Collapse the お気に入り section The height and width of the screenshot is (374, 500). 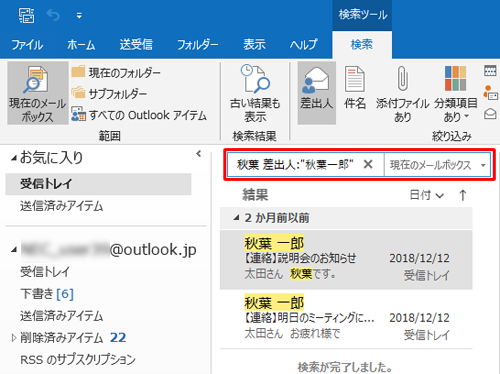[x=14, y=159]
